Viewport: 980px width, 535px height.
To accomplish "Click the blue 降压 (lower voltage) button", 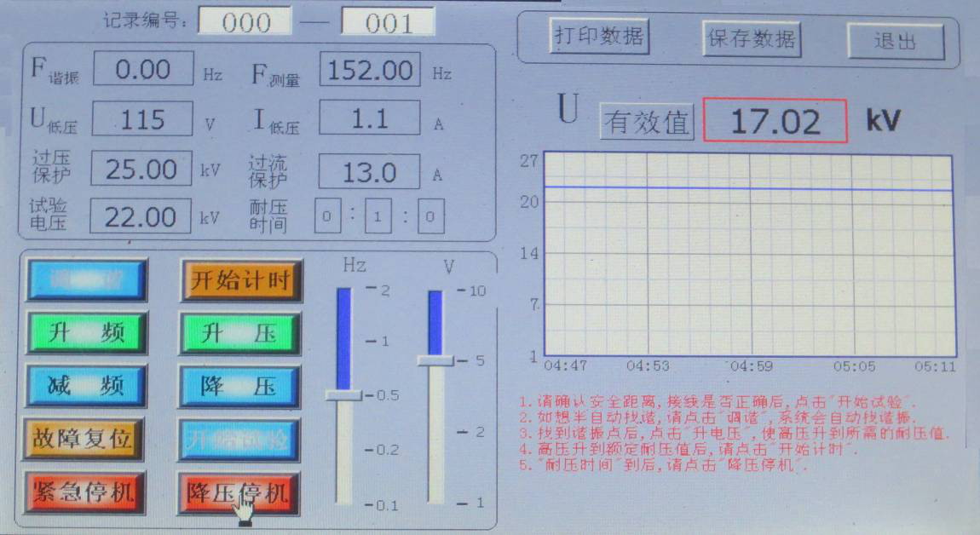I will click(239, 386).
